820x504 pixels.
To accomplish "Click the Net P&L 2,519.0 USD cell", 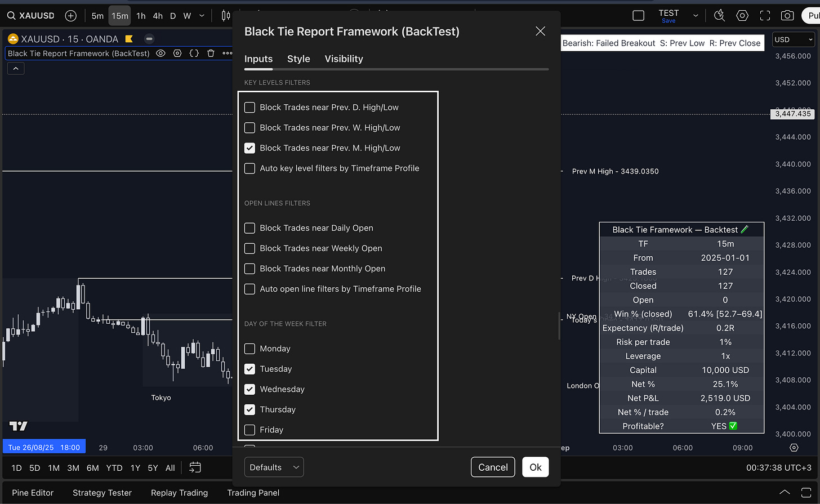I will pyautogui.click(x=725, y=398).
